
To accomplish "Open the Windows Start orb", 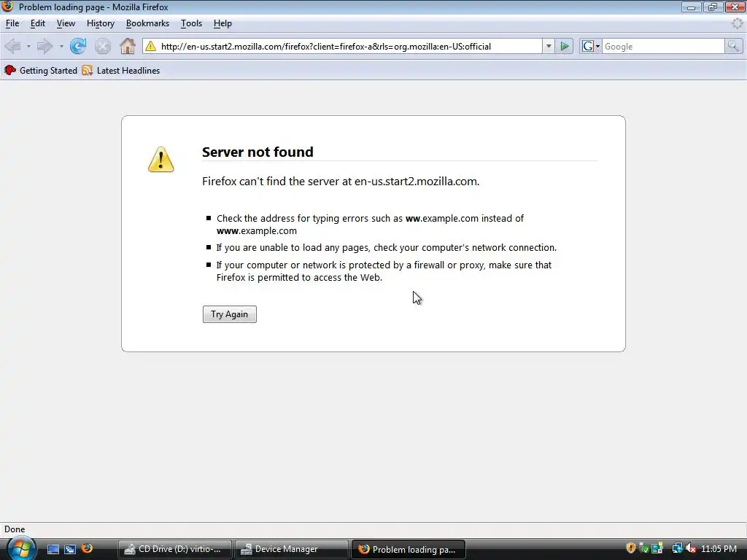I will [x=20, y=548].
